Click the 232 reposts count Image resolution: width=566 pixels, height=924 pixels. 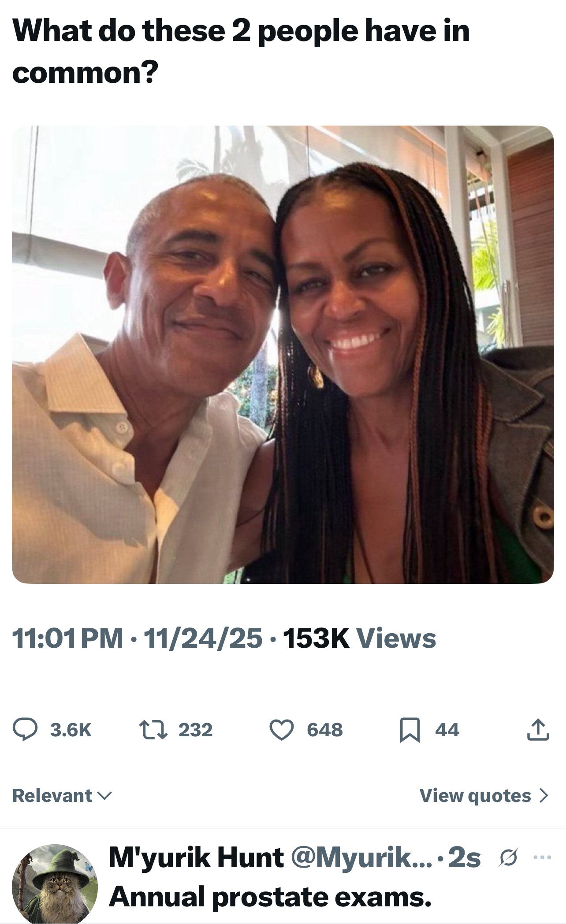[195, 730]
